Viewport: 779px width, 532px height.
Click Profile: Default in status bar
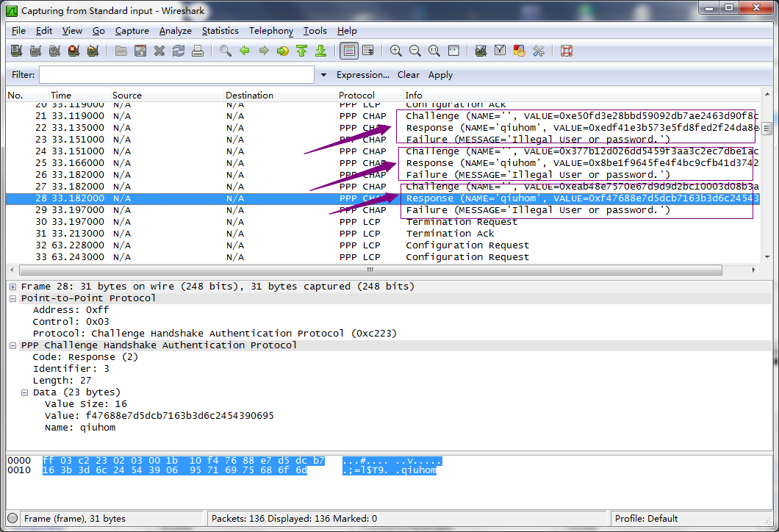coord(646,519)
